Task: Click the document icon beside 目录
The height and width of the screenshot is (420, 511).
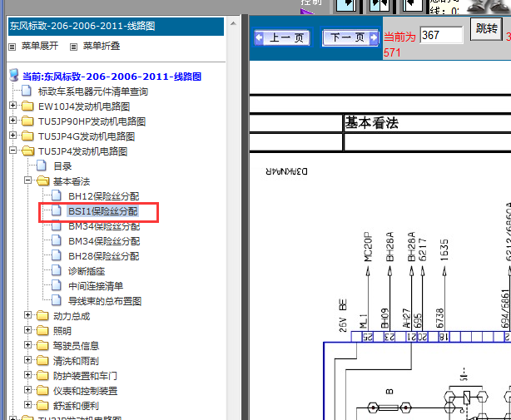Action: tap(42, 166)
